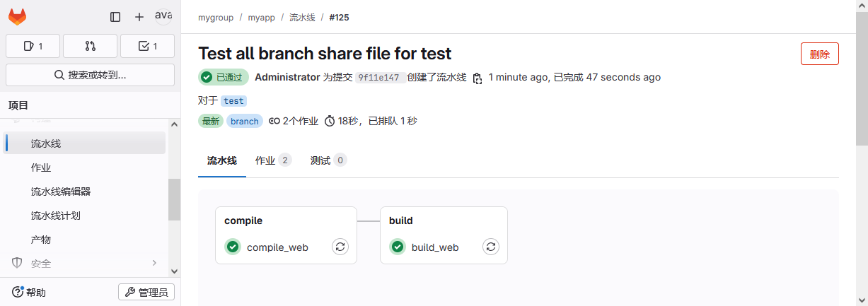The image size is (868, 306).
Task: Open the create new plus menu
Action: 139,17
